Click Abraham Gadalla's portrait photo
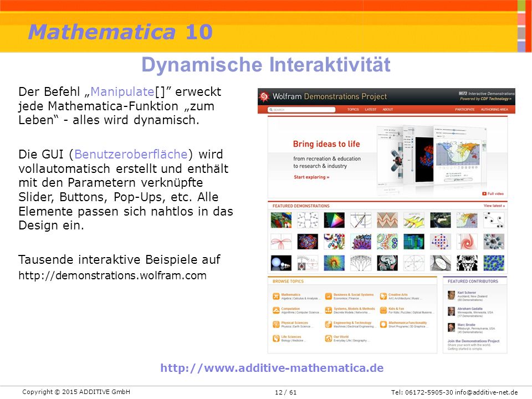 [451, 311]
